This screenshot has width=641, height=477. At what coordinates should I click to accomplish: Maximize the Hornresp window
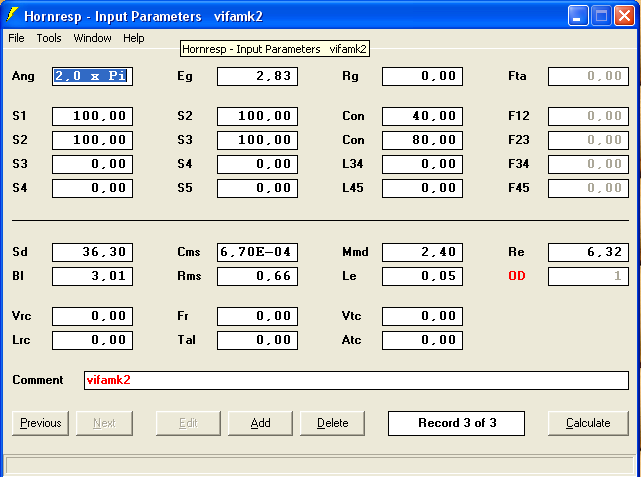pos(603,15)
